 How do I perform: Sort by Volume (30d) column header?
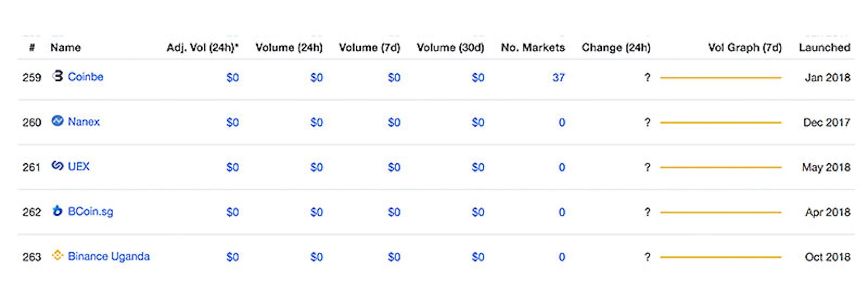click(450, 47)
